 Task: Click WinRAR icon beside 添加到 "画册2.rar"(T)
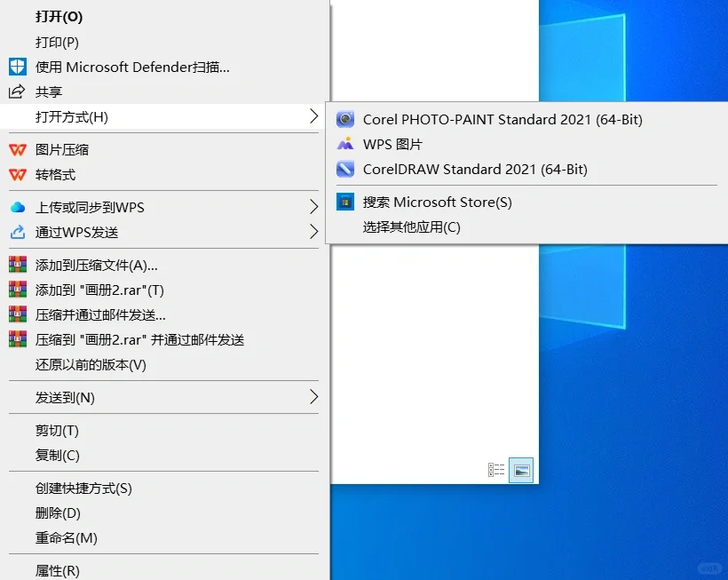click(18, 290)
